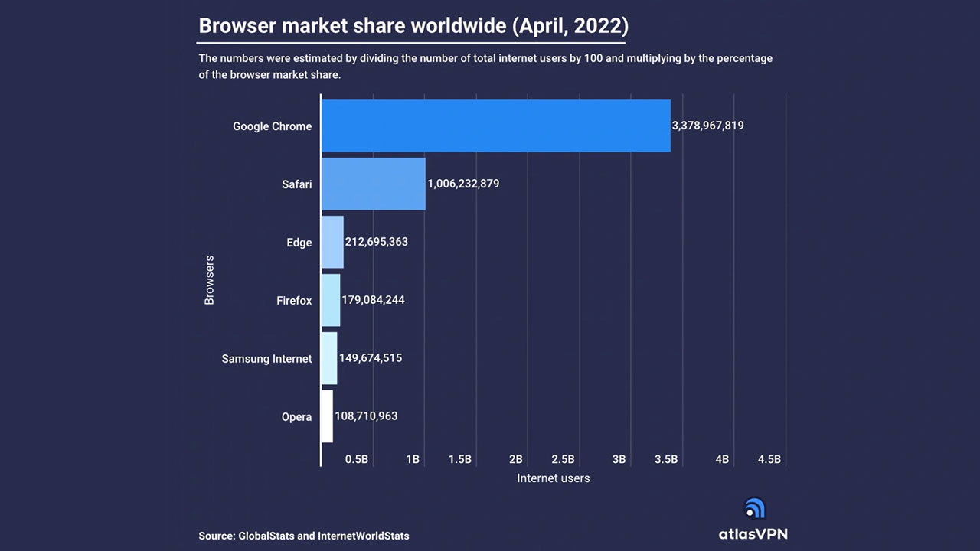Click the Samsung Internet axis label
Image resolution: width=980 pixels, height=551 pixels.
[x=266, y=359]
